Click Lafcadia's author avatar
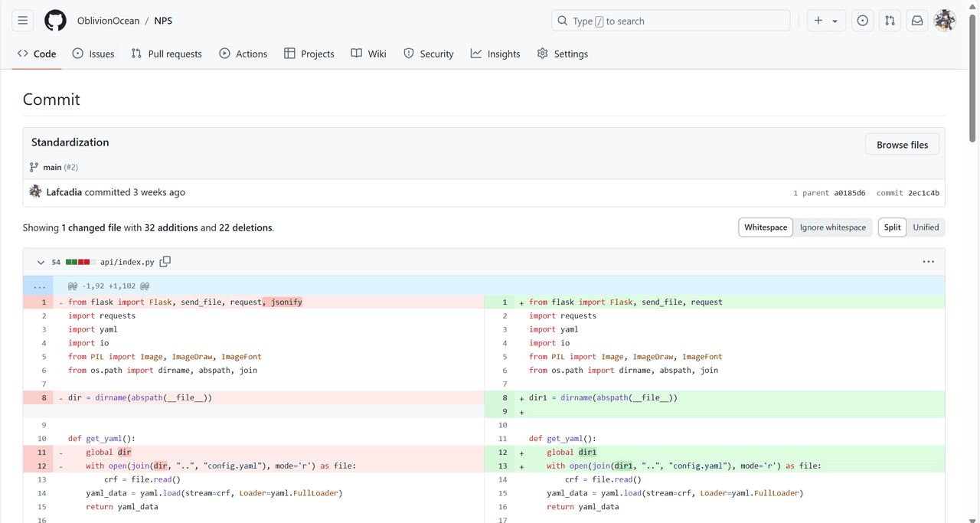Screen dimensions: 980x523 (35, 192)
